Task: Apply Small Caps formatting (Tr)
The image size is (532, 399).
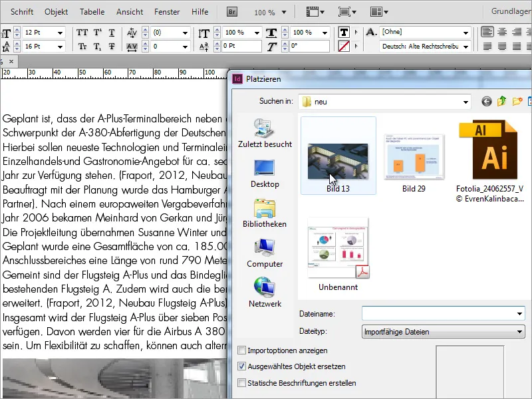Action: pos(82,46)
